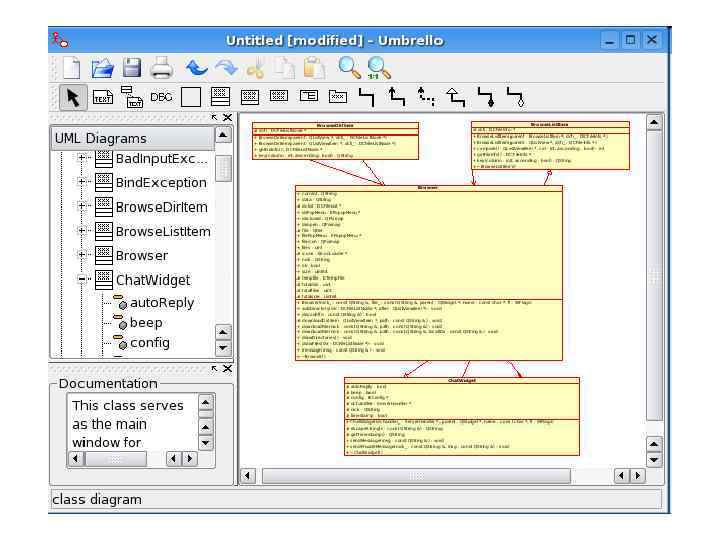Choose the arrow Select tool
The image size is (720, 540).
(73, 97)
